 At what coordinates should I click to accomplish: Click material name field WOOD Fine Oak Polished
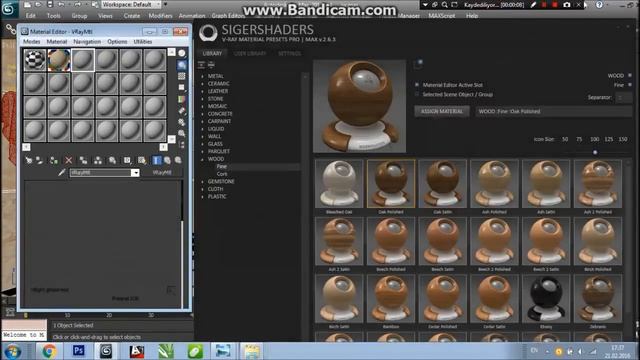pyautogui.click(x=553, y=111)
